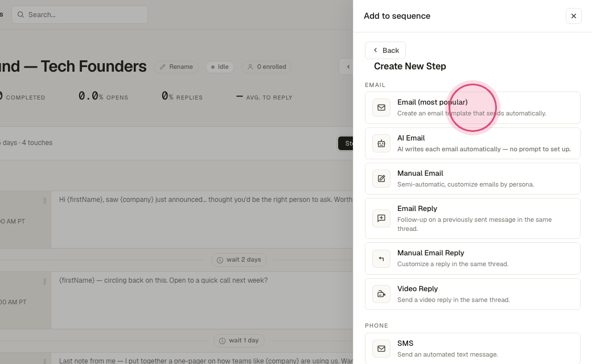Screen dimensions: 592x364
Task: Click the 'AVG. TO REPLY' stat
Action: pos(264,97)
